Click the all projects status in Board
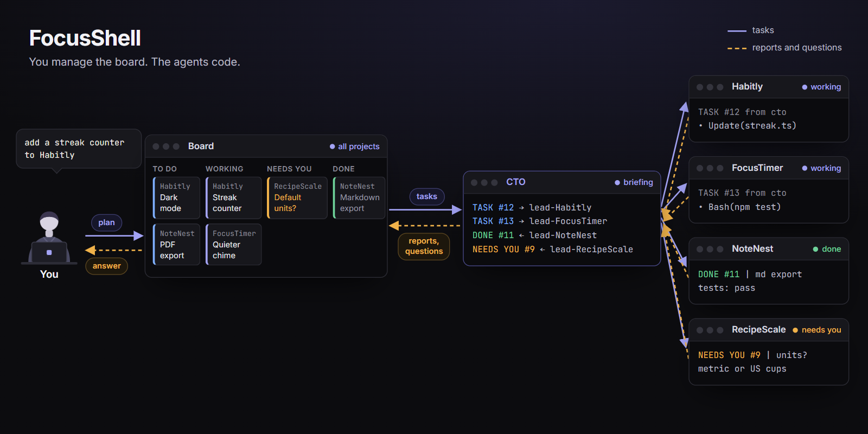The width and height of the screenshot is (868, 434). tap(355, 146)
